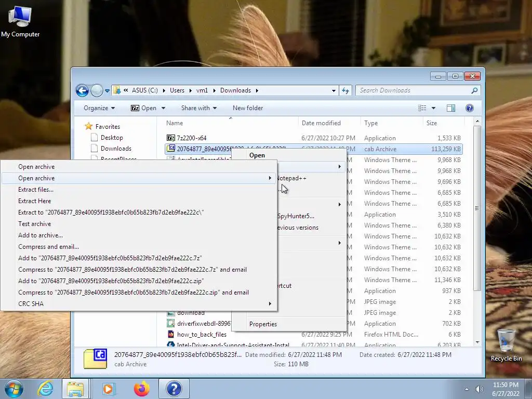
Task: Click the magnifier icon in search box
Action: point(475,90)
